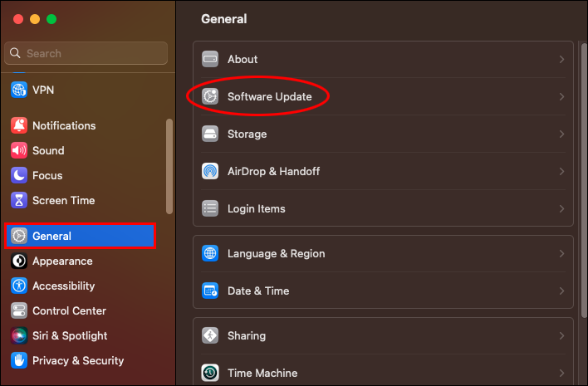The width and height of the screenshot is (588, 386).
Task: Open the Sharing settings row
Action: point(382,335)
